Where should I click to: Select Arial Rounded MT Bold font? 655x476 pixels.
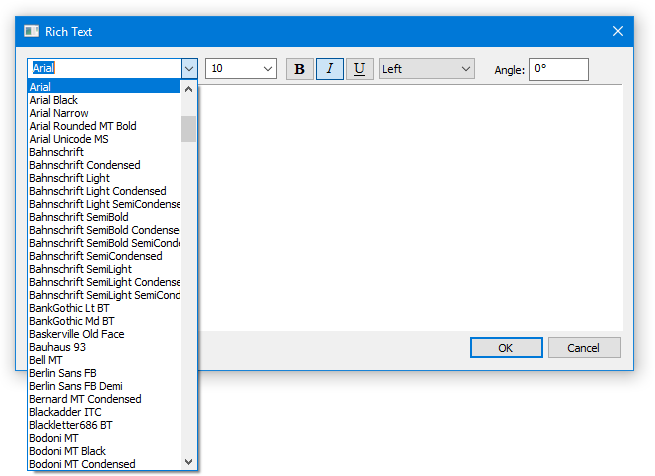[104, 126]
